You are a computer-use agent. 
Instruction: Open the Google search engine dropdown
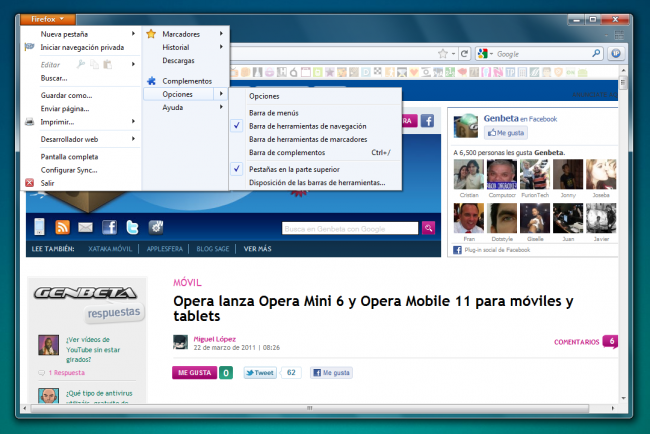pos(485,54)
